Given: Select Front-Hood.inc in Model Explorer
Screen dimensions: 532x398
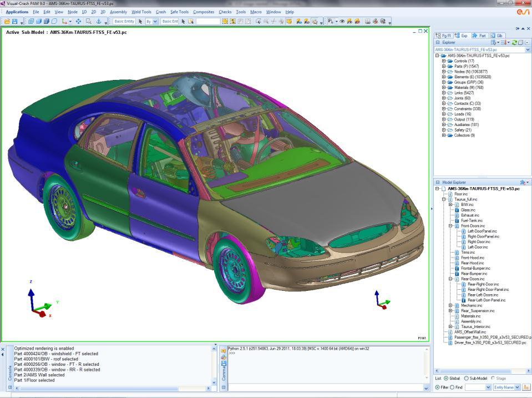Looking at the screenshot, I should [x=472, y=258].
